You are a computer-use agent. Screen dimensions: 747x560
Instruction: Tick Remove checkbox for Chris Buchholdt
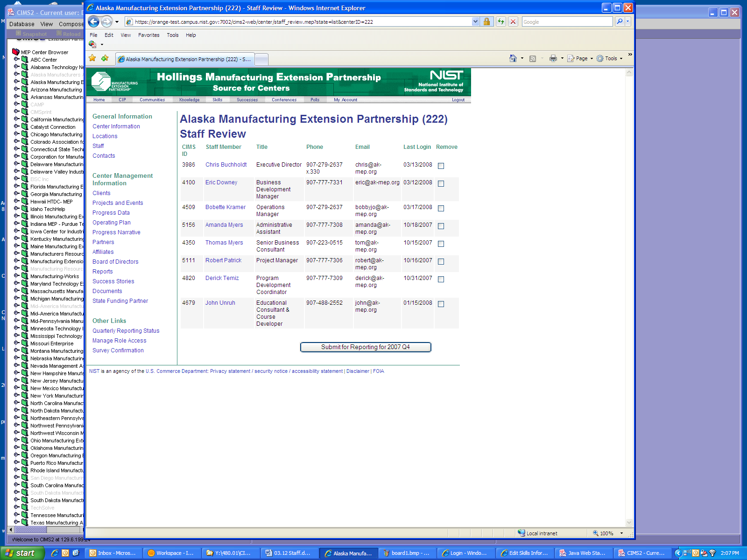click(x=441, y=166)
